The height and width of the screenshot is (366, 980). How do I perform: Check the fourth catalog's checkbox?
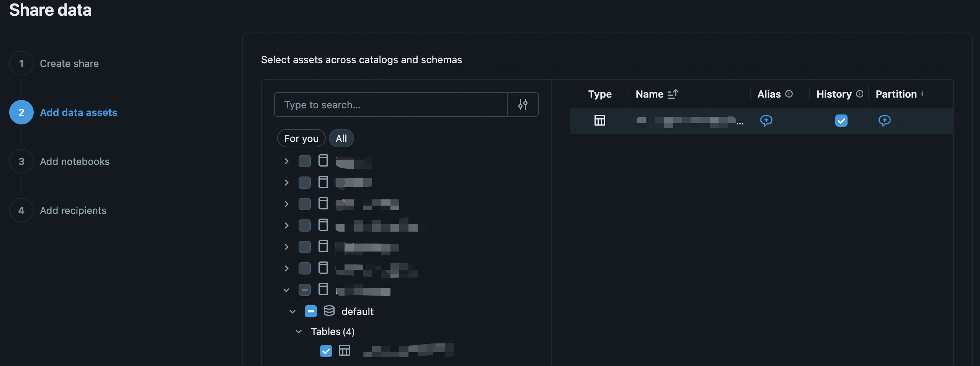point(305,225)
